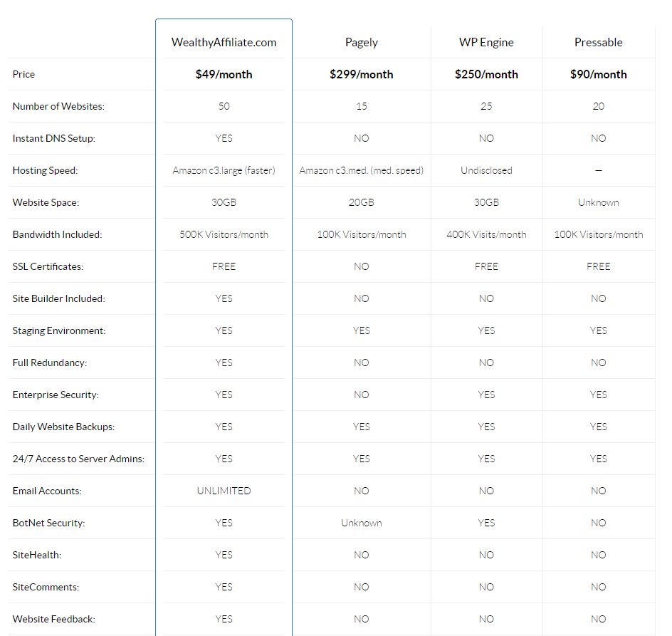Click the Staging Environment label
The width and height of the screenshot is (672, 636).
tap(58, 330)
